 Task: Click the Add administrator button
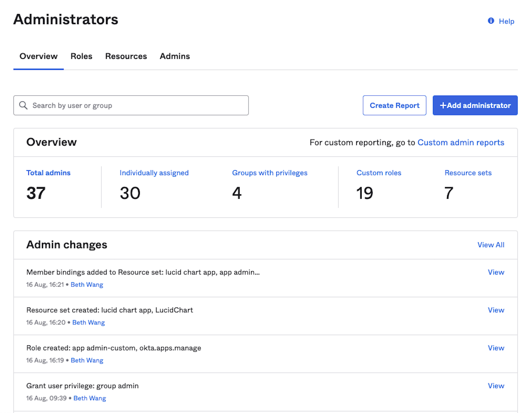(475, 105)
